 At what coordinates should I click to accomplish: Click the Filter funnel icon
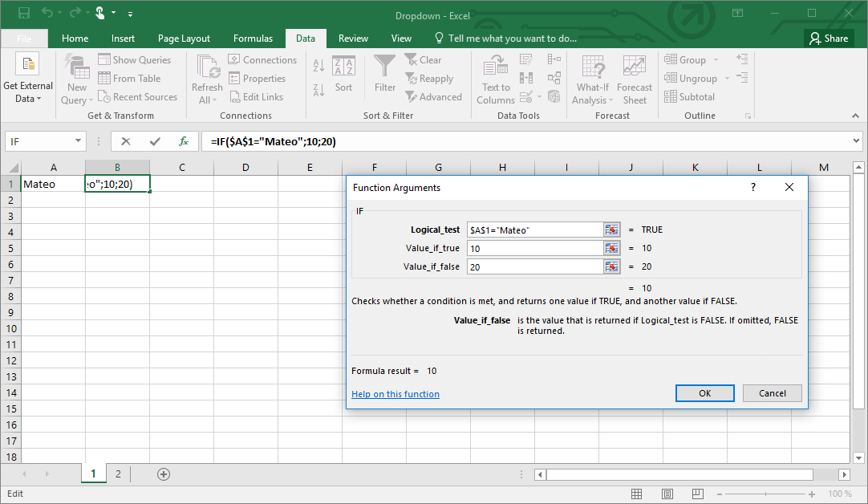click(385, 66)
